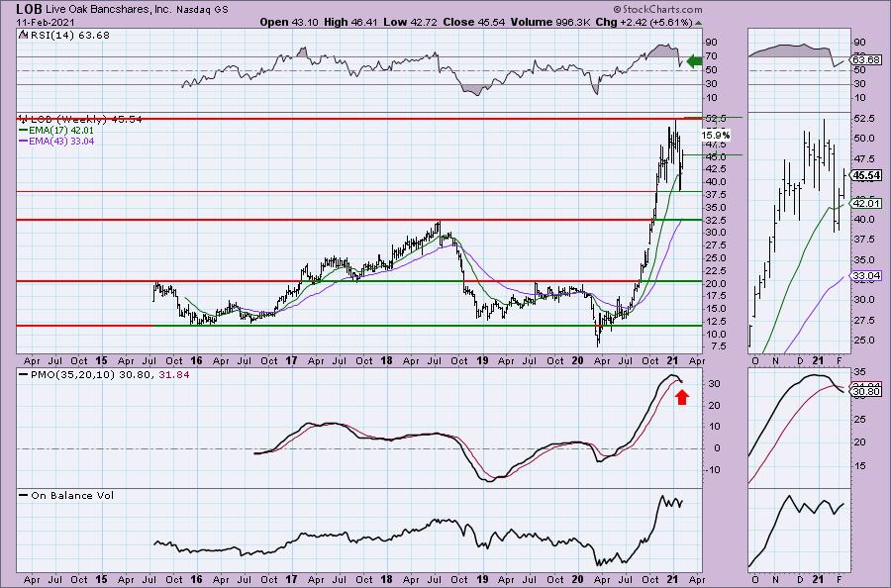Click the EMA(17) 42.01 legend entry

(61, 131)
